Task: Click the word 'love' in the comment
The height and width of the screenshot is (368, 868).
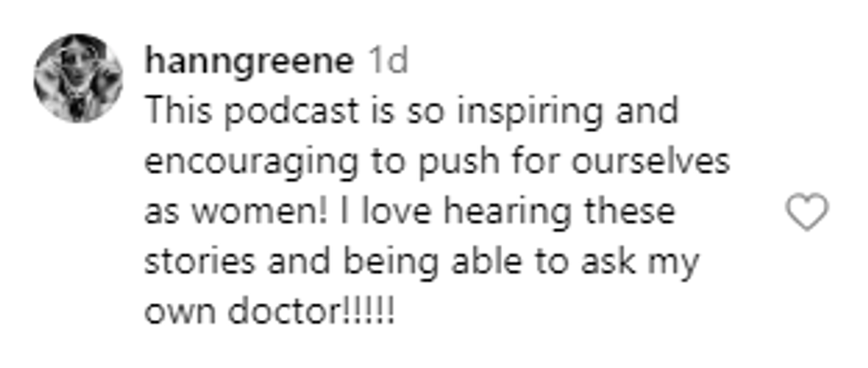Action: click(394, 212)
